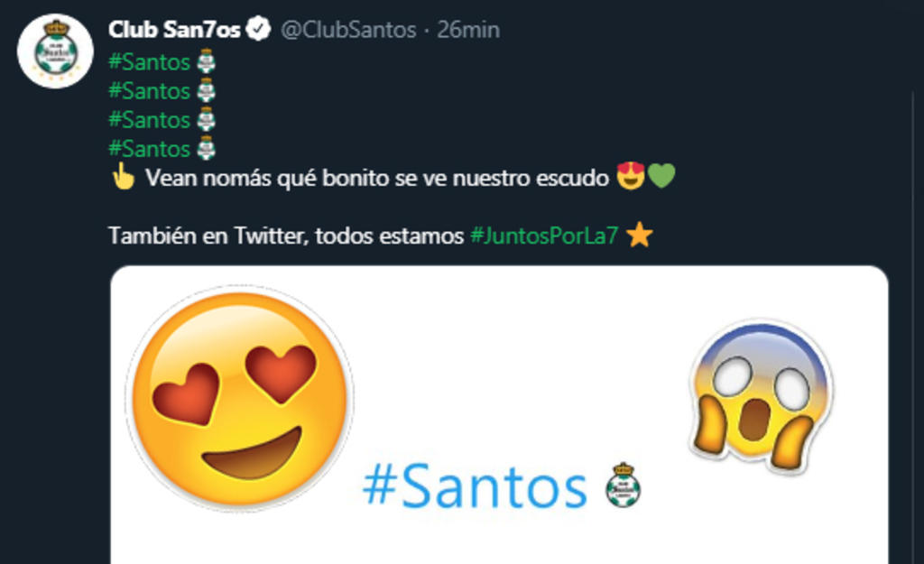Open the second #Santos hashtag
The image size is (924, 564).
150,91
